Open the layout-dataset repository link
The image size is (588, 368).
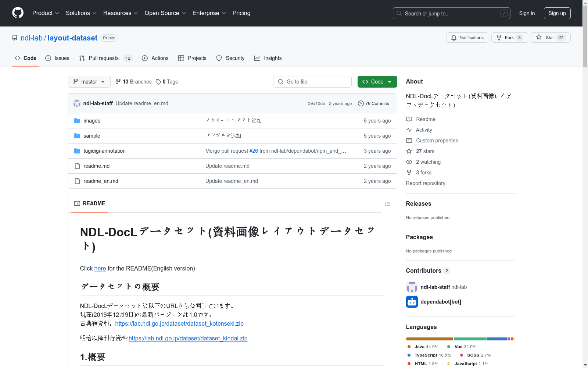72,38
